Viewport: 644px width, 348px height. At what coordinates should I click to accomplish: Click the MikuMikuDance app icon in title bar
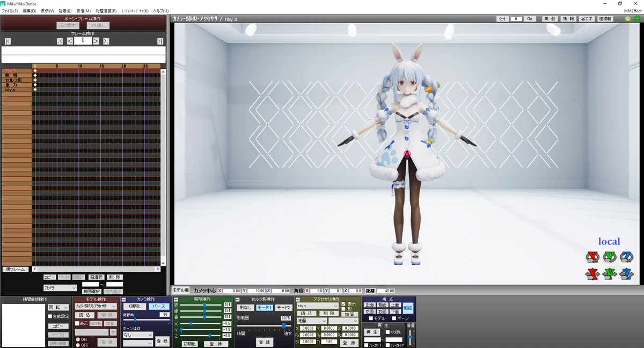4,4
